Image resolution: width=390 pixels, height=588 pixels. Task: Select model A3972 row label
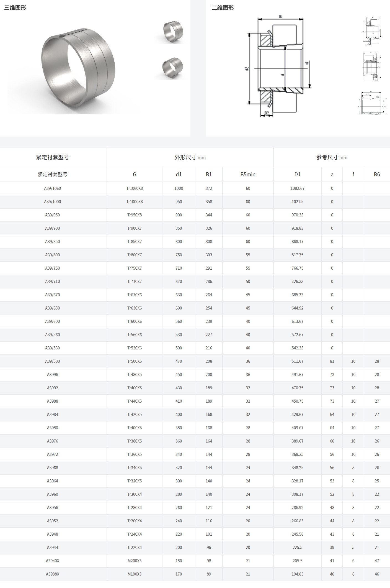[53, 454]
